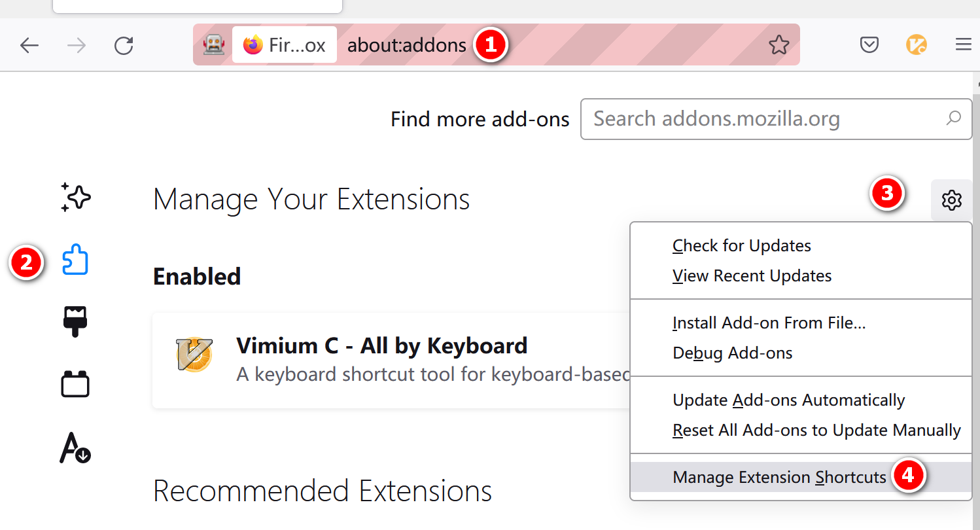
Task: Open the Plugins block icon in sidebar
Action: pyautogui.click(x=75, y=384)
